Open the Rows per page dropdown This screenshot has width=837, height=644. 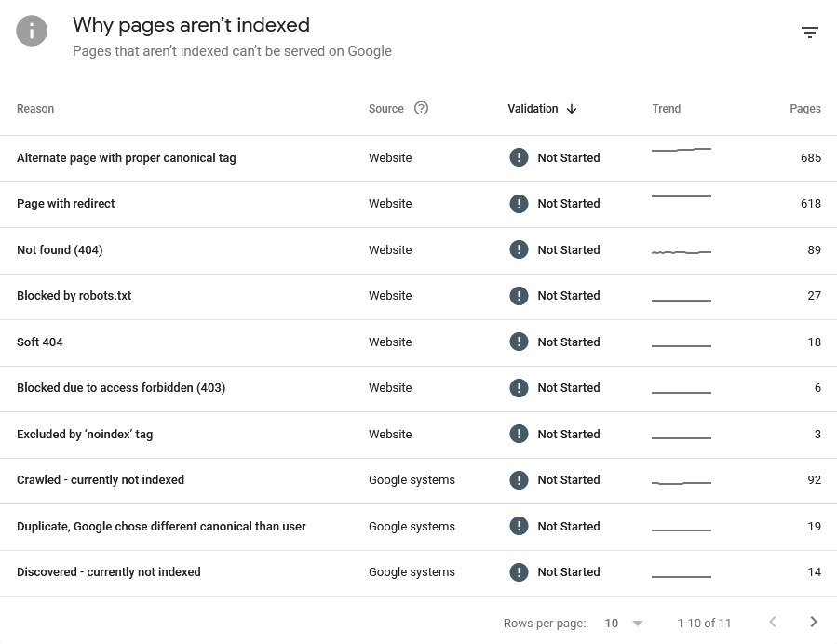point(624,624)
